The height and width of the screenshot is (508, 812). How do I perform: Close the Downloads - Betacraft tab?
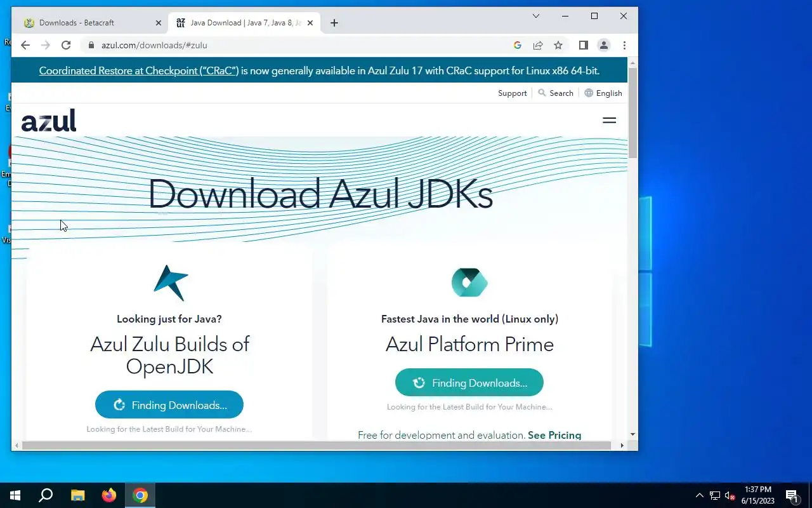159,23
